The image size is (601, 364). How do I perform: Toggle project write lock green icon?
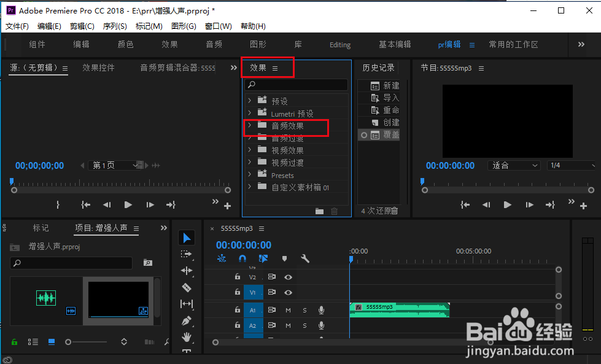tap(14, 342)
